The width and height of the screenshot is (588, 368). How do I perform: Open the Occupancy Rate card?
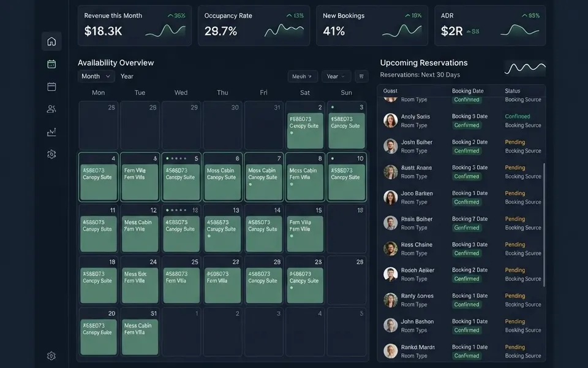[x=254, y=26]
